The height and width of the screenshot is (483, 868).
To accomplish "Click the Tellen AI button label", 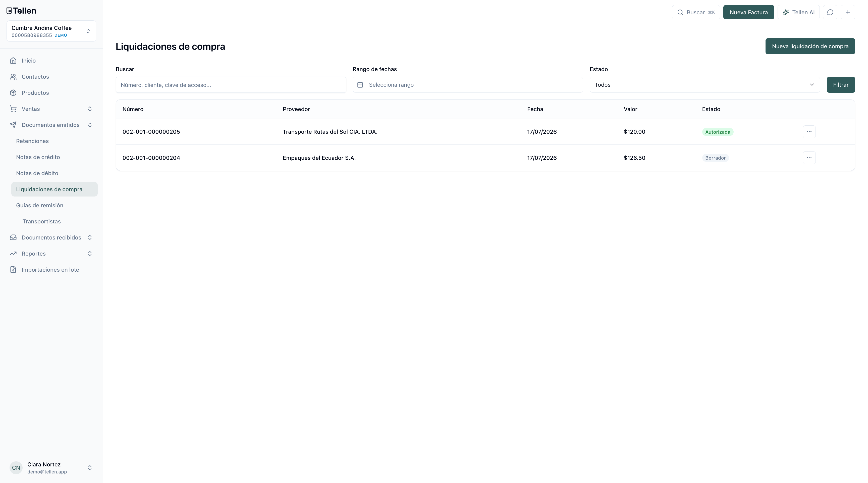I will [803, 13].
